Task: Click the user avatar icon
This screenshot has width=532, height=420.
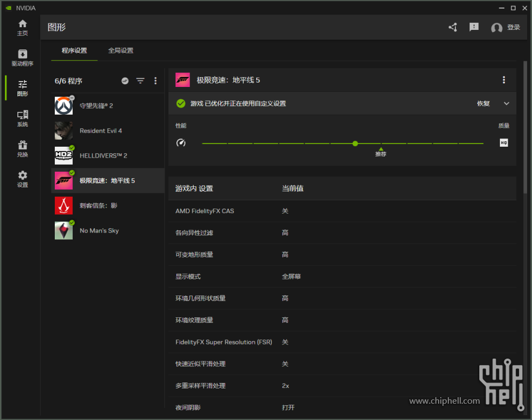Action: (496, 28)
